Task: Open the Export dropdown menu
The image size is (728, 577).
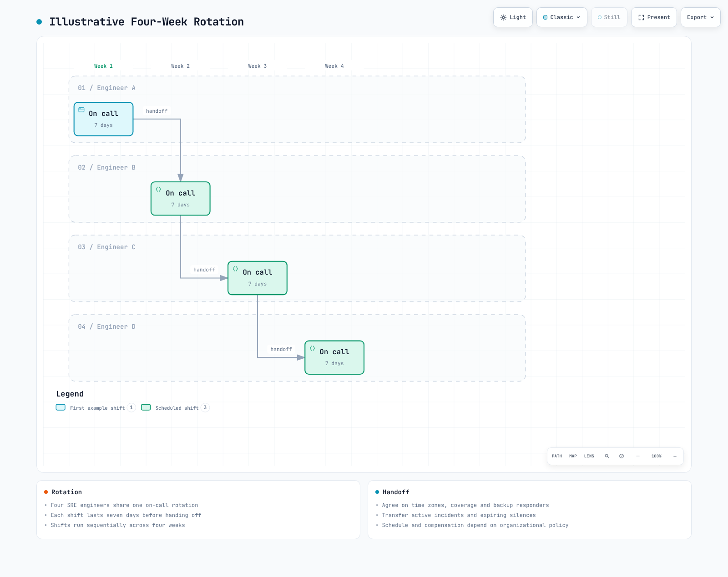Action: click(700, 17)
